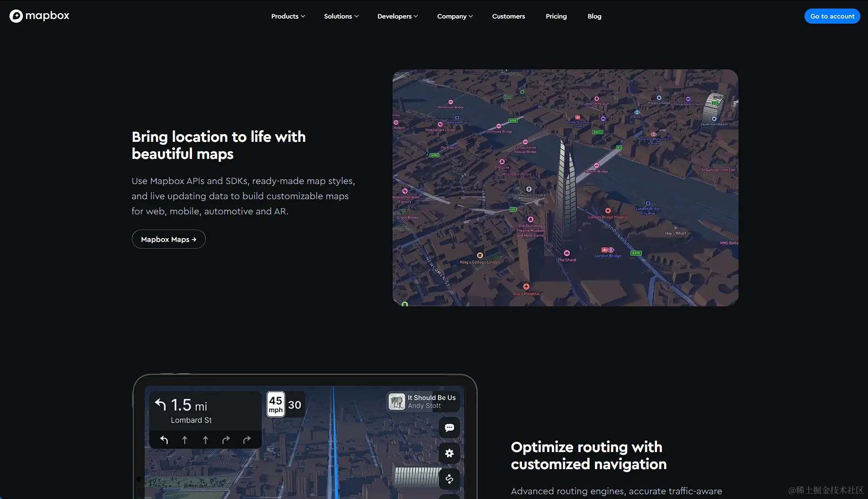Viewport: 868px width, 499px height.
Task: Click the Mapbox Maps arrow button
Action: [x=168, y=239]
